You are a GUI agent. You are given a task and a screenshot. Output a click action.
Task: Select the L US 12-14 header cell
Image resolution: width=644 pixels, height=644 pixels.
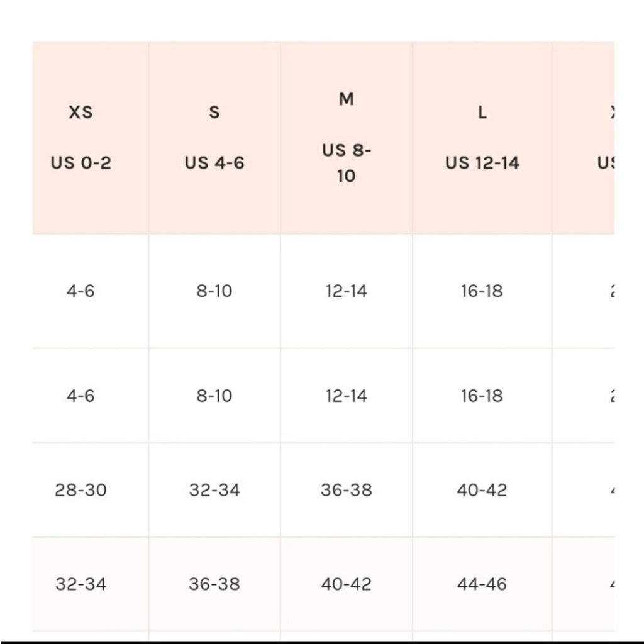[482, 138]
